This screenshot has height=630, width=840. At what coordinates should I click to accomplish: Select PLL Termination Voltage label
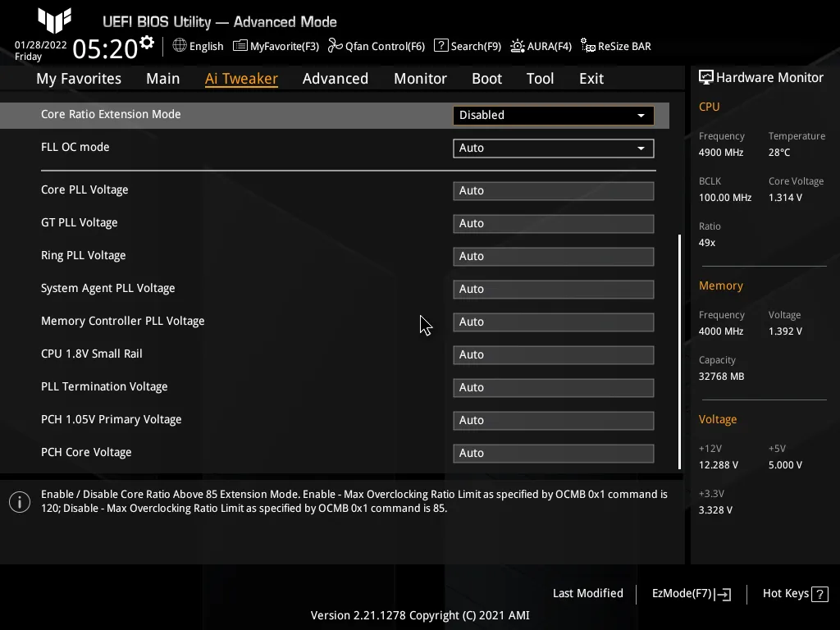coord(104,386)
